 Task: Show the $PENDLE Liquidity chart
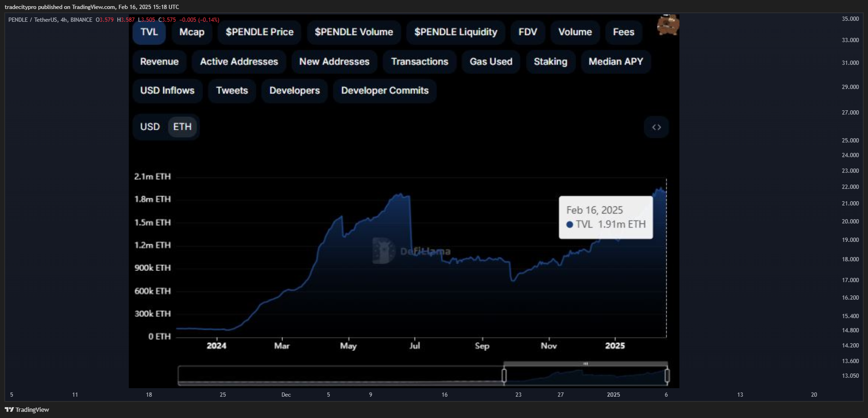[456, 32]
